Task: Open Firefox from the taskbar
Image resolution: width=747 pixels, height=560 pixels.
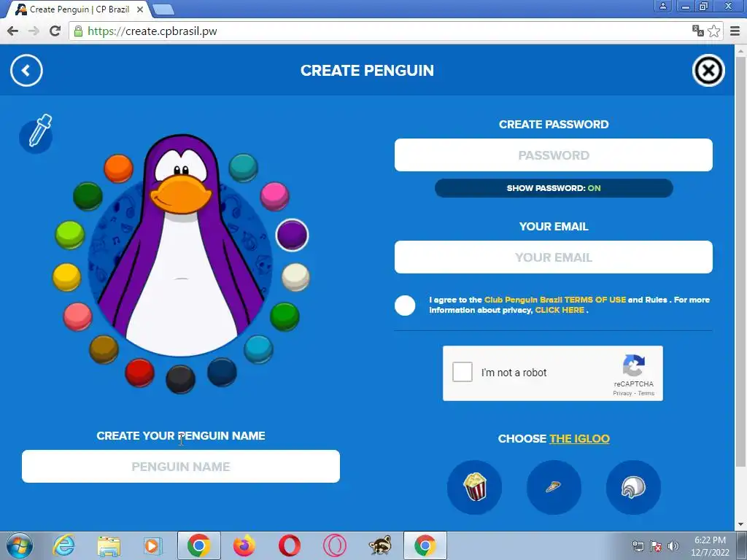Action: coord(244,545)
